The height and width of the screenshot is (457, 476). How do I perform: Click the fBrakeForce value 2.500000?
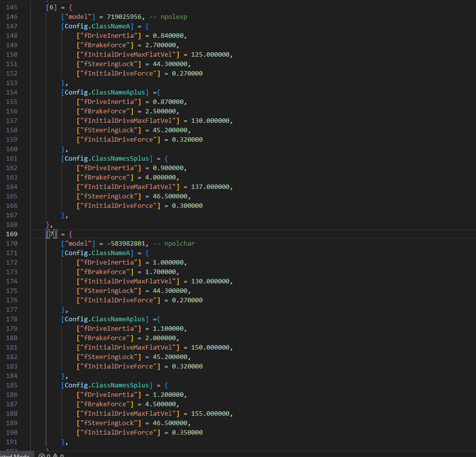[161, 111]
